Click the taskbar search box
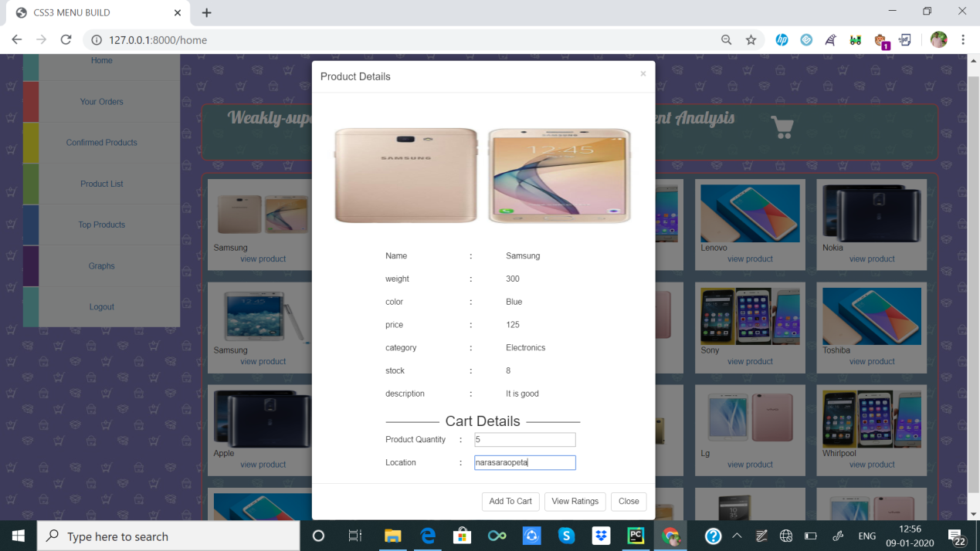 coord(168,536)
